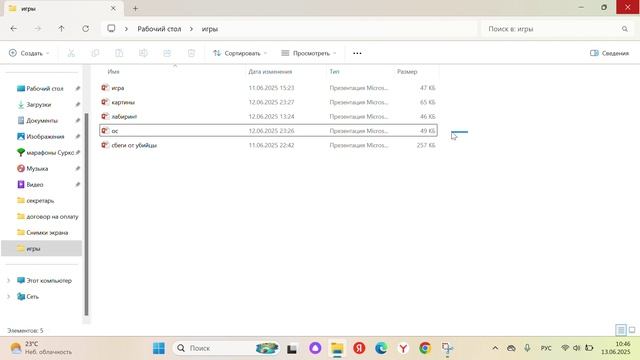Click the sidebar vertical scrollbar
The height and width of the screenshot is (360, 640).
point(86,214)
